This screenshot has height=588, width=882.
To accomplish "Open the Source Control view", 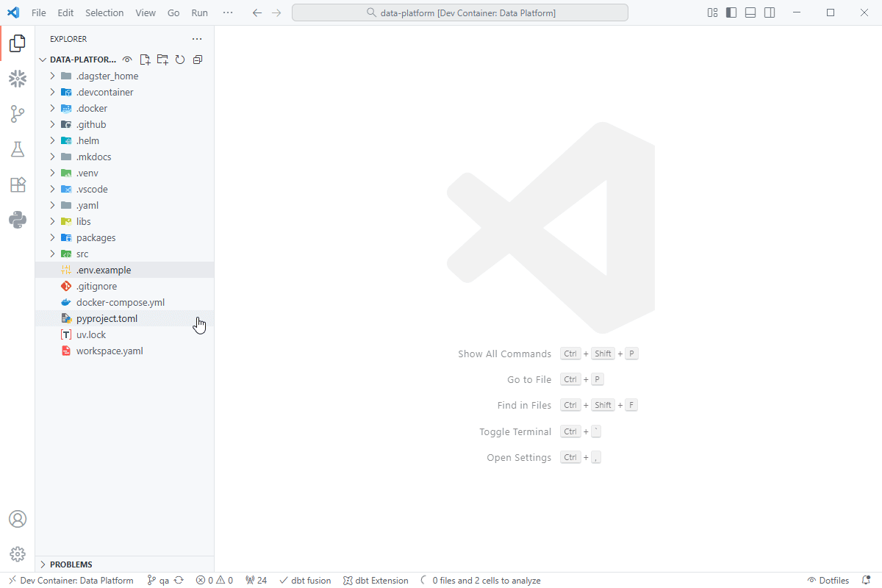I will click(18, 114).
